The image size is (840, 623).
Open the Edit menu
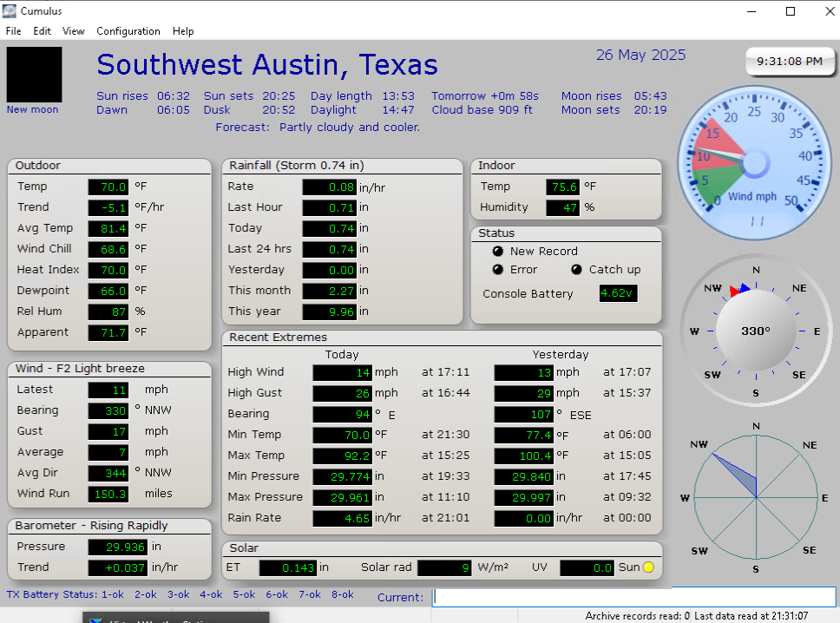coord(42,31)
